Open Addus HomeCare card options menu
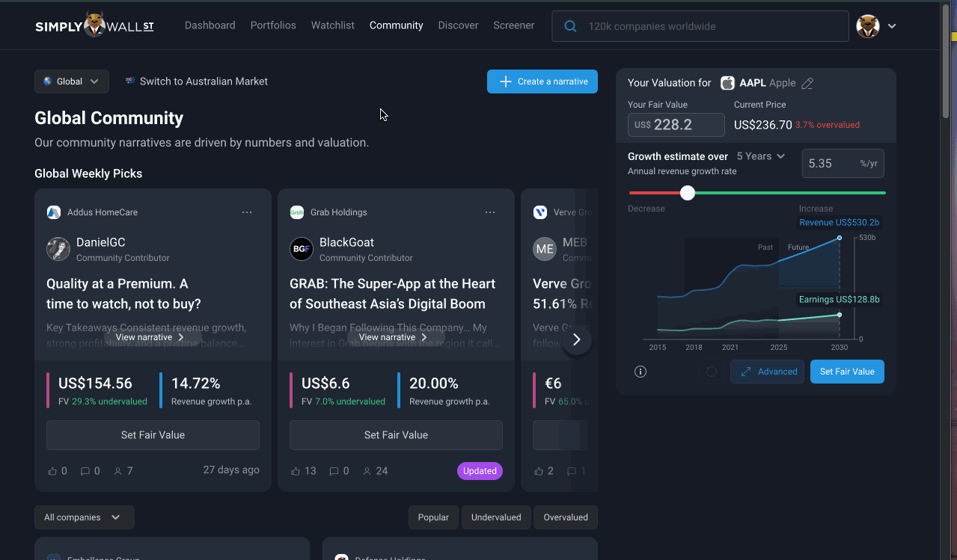957x560 pixels. (247, 212)
